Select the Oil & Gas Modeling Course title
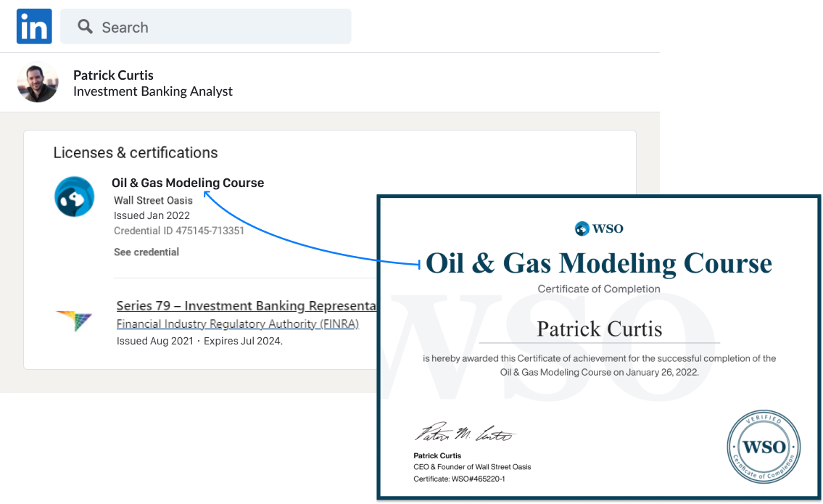The image size is (823, 504). pos(188,183)
